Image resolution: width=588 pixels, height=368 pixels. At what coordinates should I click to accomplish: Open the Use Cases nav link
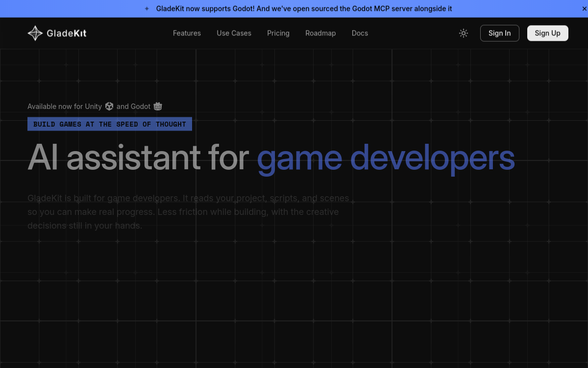click(x=234, y=33)
